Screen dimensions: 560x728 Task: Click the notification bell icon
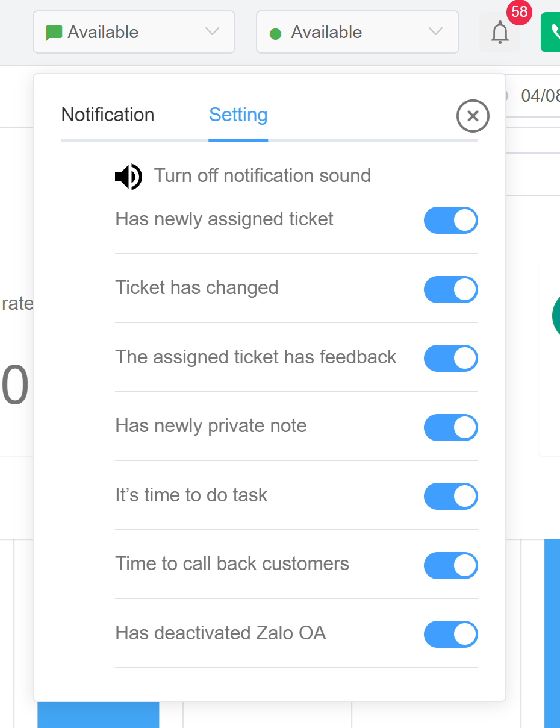coord(500,33)
